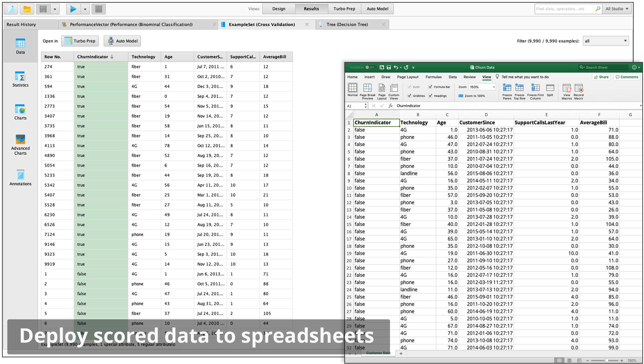Open the examples Filter dropdown showing 'all'

605,41
